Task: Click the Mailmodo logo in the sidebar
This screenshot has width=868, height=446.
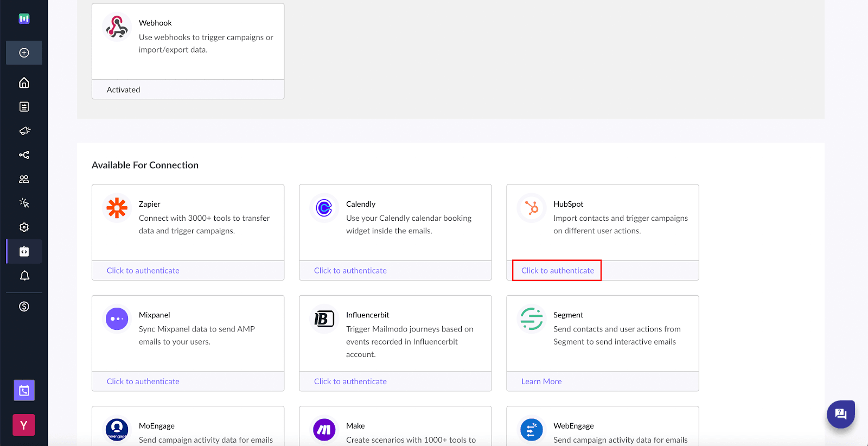Action: [x=24, y=19]
